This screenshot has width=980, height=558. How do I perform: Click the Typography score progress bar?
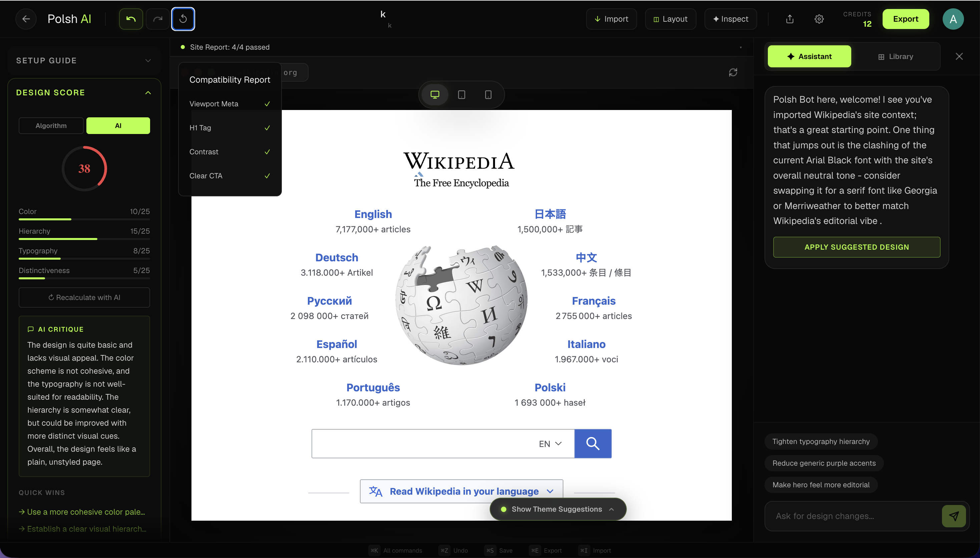click(x=84, y=259)
